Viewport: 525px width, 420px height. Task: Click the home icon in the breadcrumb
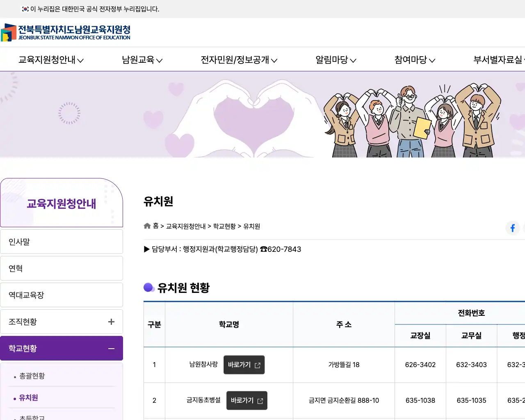(147, 226)
